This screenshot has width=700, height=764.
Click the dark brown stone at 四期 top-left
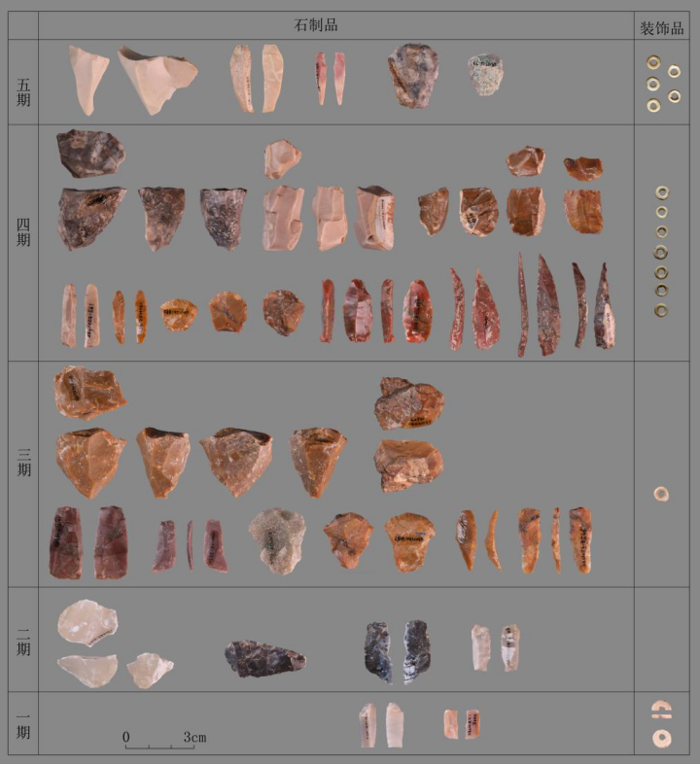pos(89,152)
